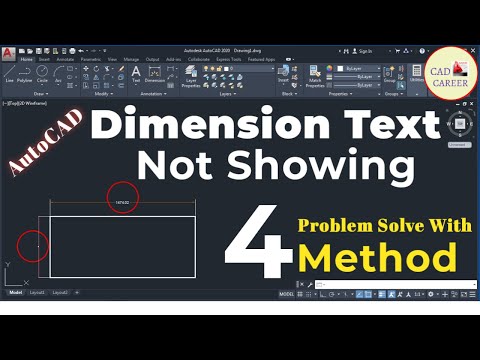Toggle lineweight display in status bar
The image size is (480, 360).
[x=382, y=294]
